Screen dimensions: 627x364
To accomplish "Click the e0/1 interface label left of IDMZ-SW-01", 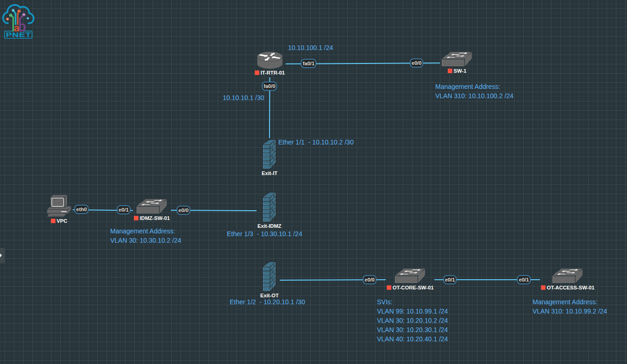I will pyautogui.click(x=124, y=210).
